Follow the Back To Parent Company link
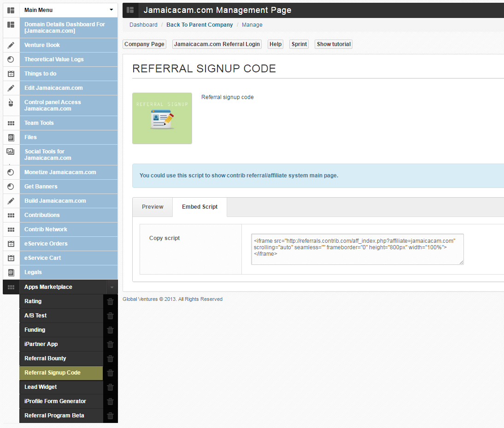The height and width of the screenshot is (428, 504). pyautogui.click(x=199, y=25)
